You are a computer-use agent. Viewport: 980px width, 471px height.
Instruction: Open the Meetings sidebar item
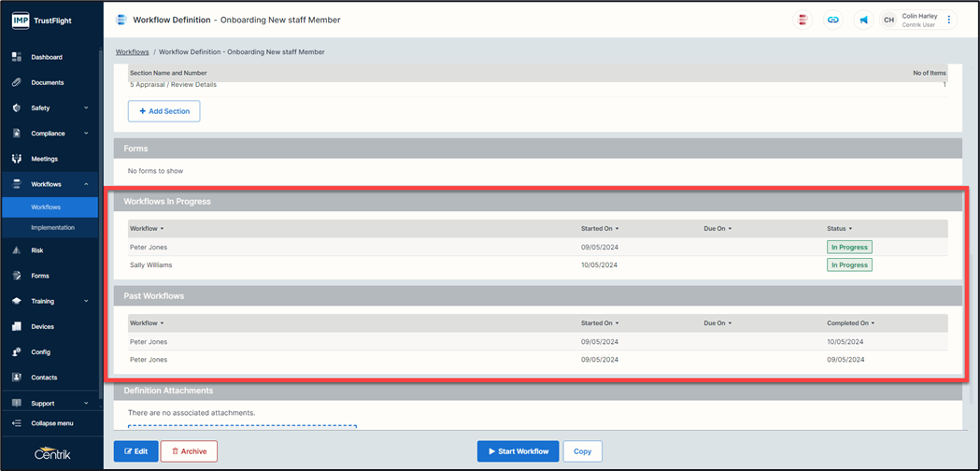[x=44, y=159]
